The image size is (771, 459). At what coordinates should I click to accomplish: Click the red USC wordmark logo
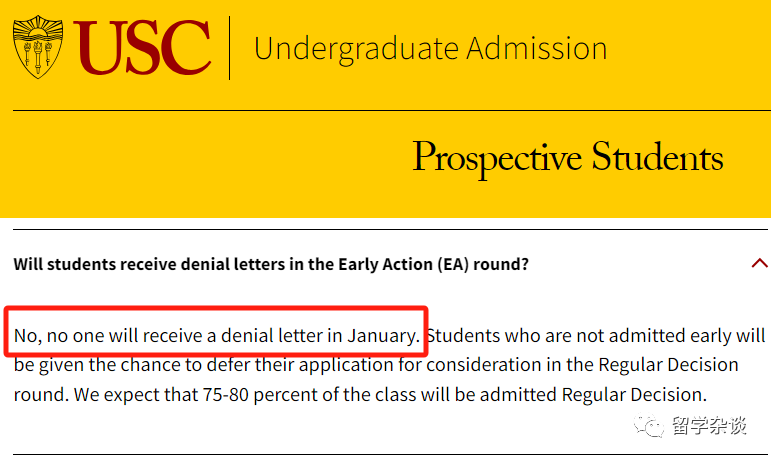[142, 47]
